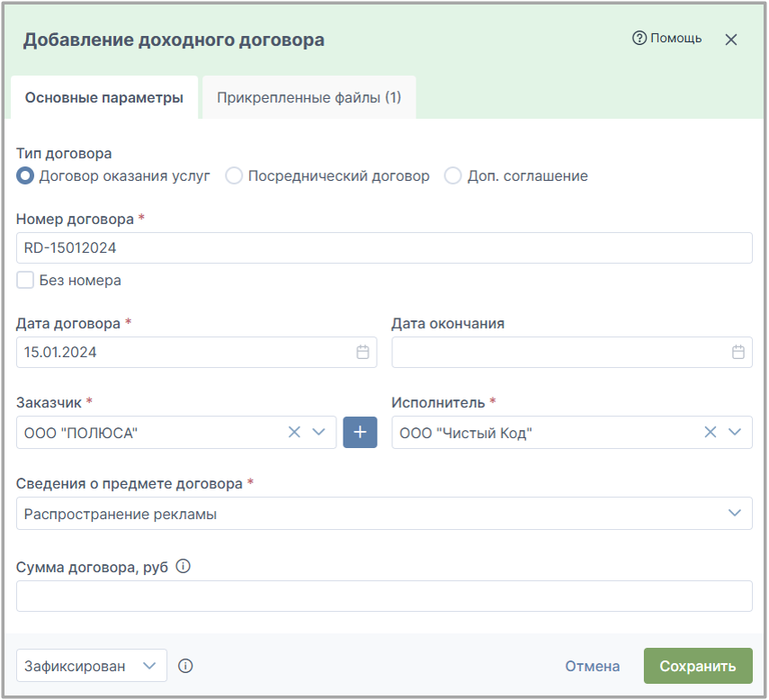
Task: Click the question mark help icon
Action: (x=639, y=38)
